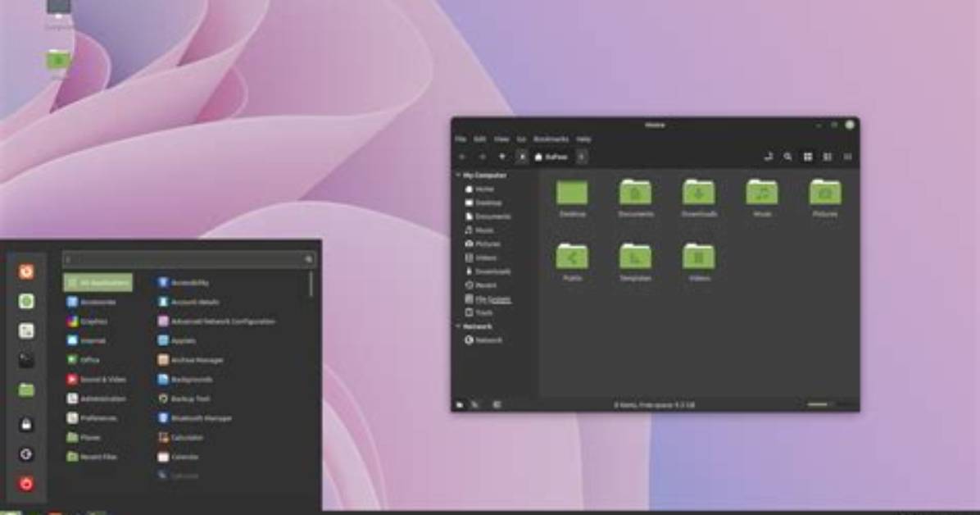980x515 pixels.
Task: Select the Administration category in the menu
Action: coord(97,399)
